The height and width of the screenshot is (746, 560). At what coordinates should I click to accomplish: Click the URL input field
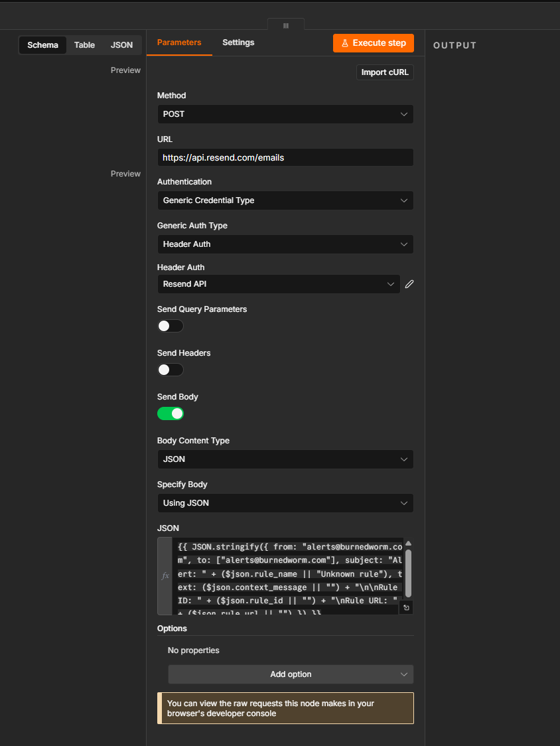[x=285, y=157]
